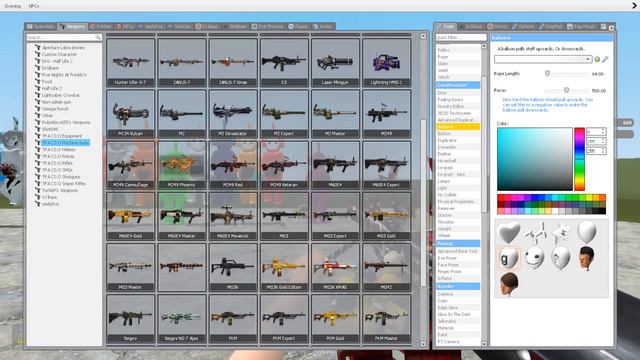The height and width of the screenshot is (360, 640).
Task: Spawn the MG3 Gold weapon
Action: 386,216
